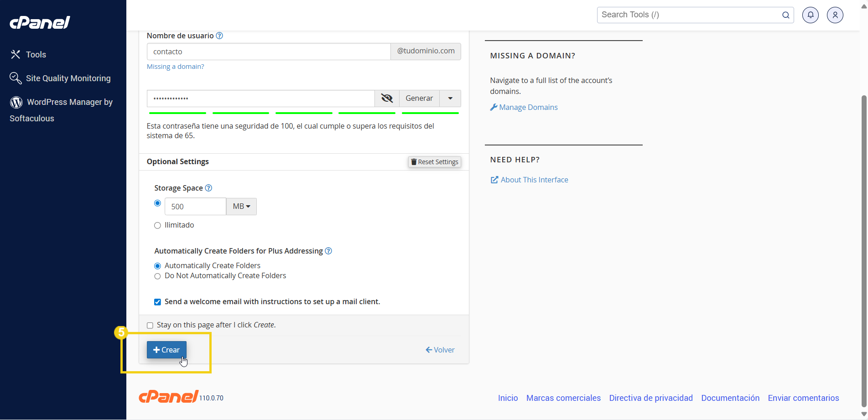The image size is (868, 420).
Task: Select Do Not Automatically Create Folders
Action: (157, 276)
